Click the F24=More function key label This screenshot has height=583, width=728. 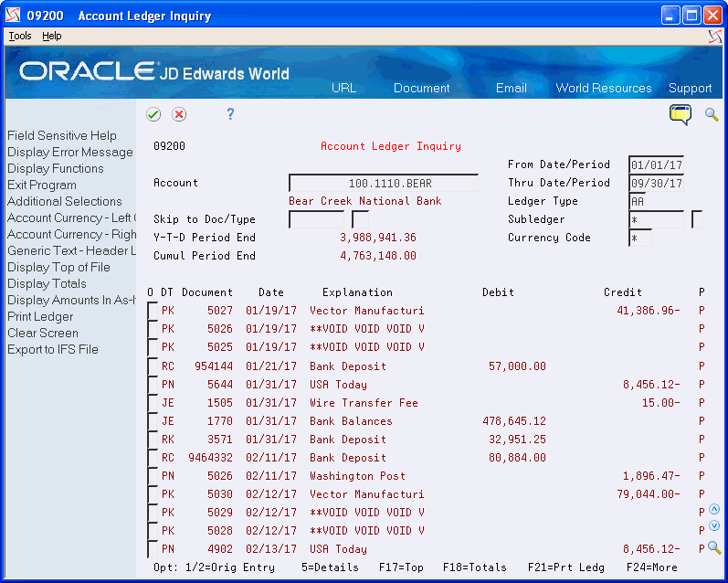[x=652, y=567]
